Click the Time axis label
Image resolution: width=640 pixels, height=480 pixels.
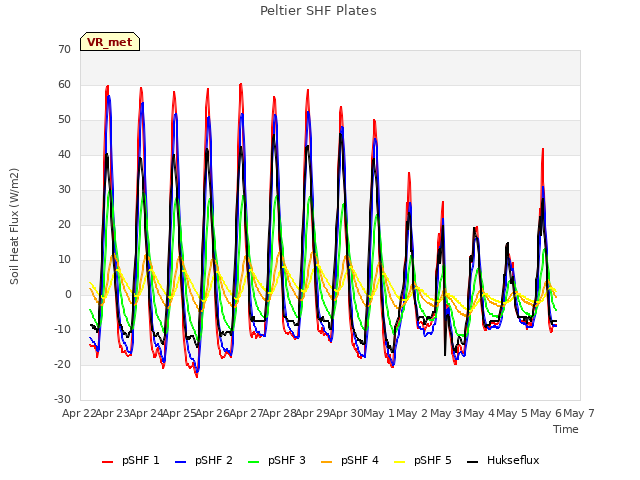click(566, 429)
